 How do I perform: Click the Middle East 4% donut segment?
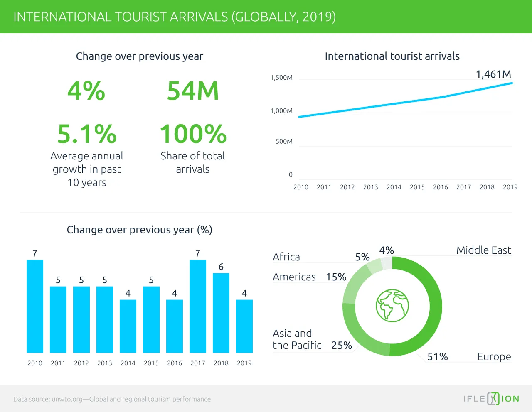click(x=387, y=263)
